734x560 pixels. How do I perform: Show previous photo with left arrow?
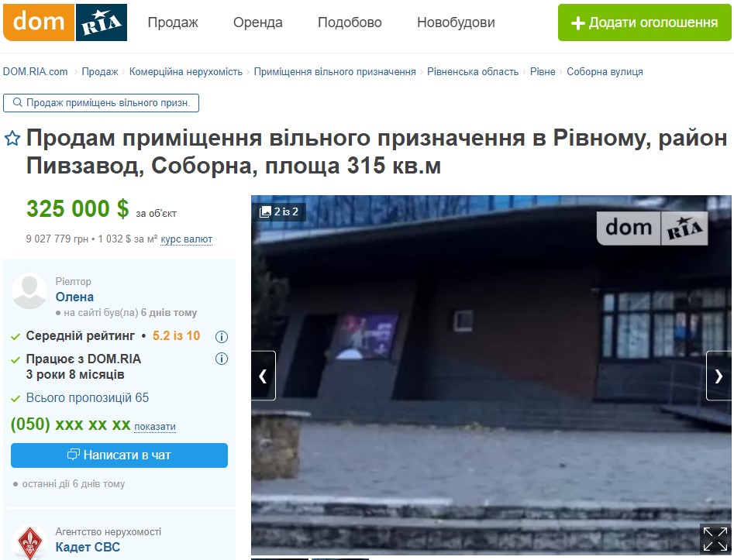click(263, 376)
